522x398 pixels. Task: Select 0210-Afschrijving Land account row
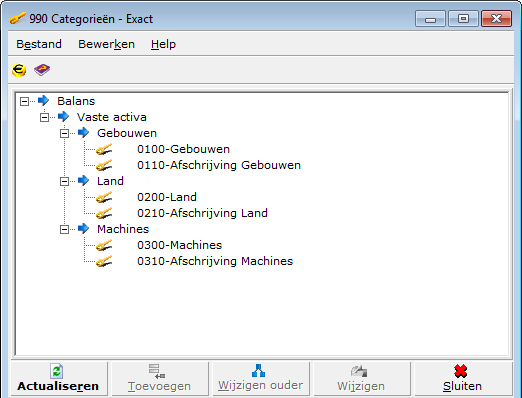pos(202,213)
